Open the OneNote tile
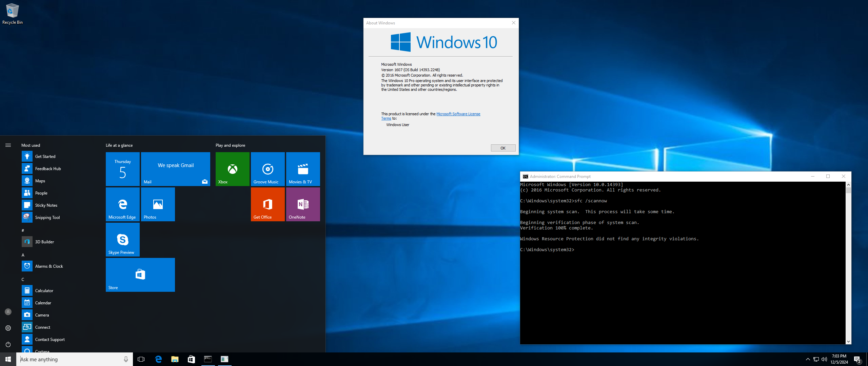868x366 pixels. pyautogui.click(x=303, y=204)
